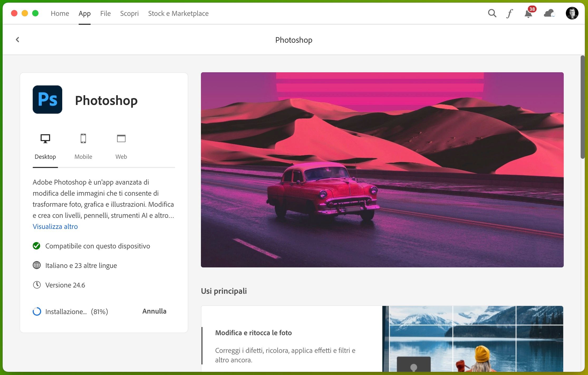
Task: Click the Adobe Photoshop description paragraph
Action: (x=103, y=199)
